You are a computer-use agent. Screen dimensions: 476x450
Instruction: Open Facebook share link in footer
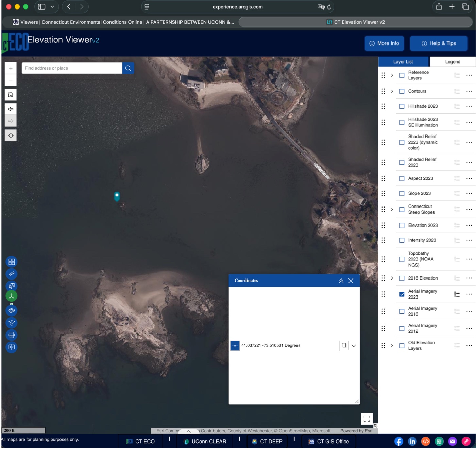pos(399,442)
